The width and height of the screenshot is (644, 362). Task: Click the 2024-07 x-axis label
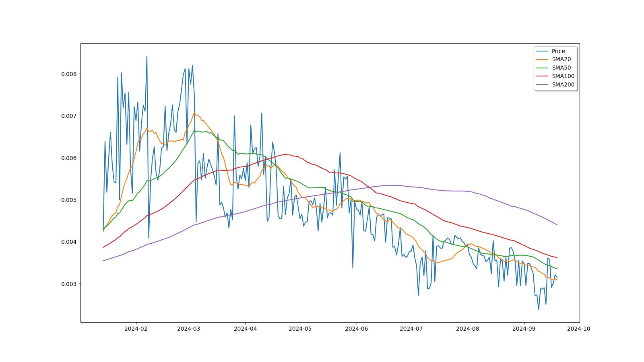(x=411, y=329)
